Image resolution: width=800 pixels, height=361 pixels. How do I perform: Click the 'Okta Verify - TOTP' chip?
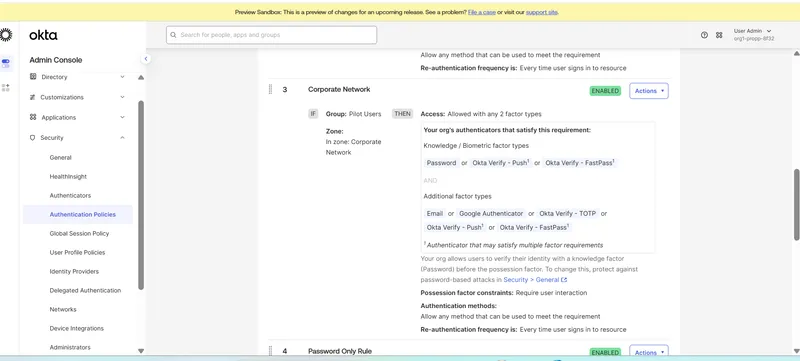(567, 214)
